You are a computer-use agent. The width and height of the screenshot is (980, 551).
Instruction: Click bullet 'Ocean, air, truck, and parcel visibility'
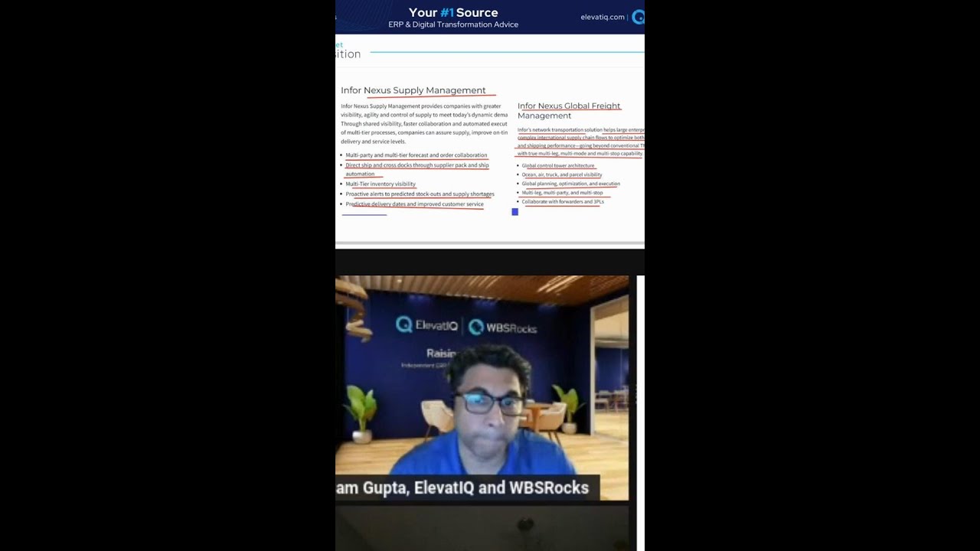[x=562, y=174]
